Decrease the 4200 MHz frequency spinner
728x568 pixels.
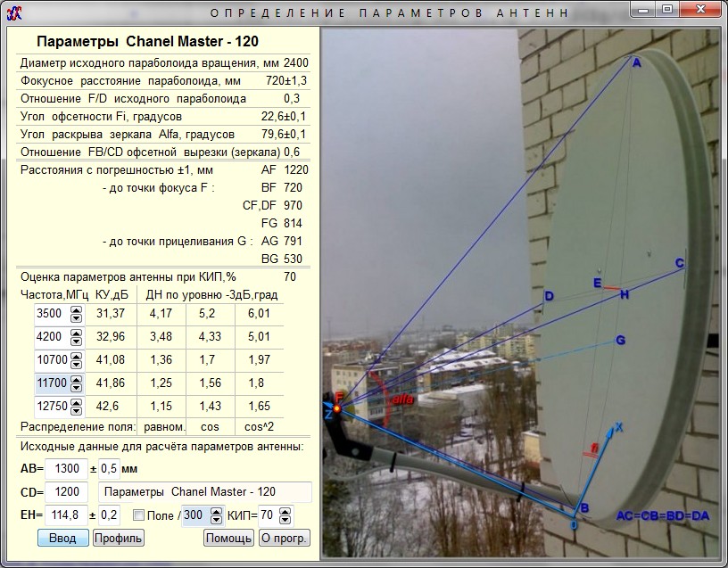(x=76, y=342)
